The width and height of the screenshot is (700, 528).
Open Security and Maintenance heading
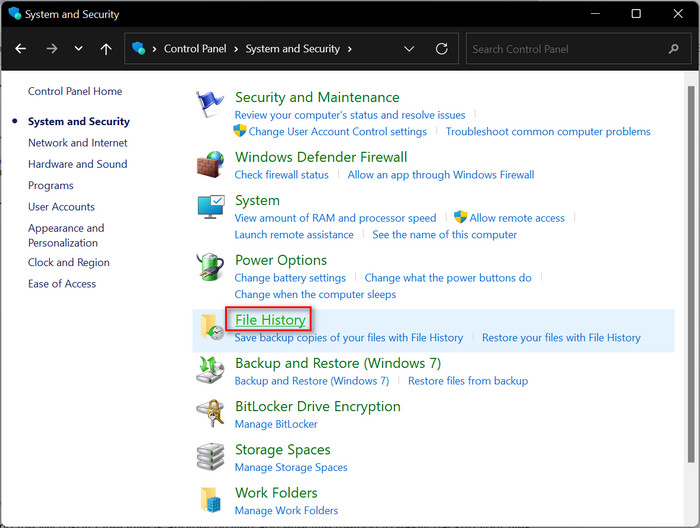[317, 97]
